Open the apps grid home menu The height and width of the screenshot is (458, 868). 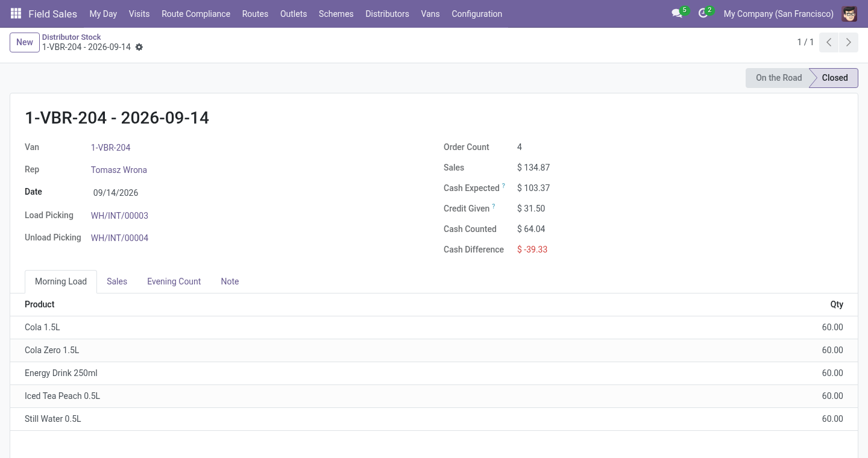click(16, 13)
